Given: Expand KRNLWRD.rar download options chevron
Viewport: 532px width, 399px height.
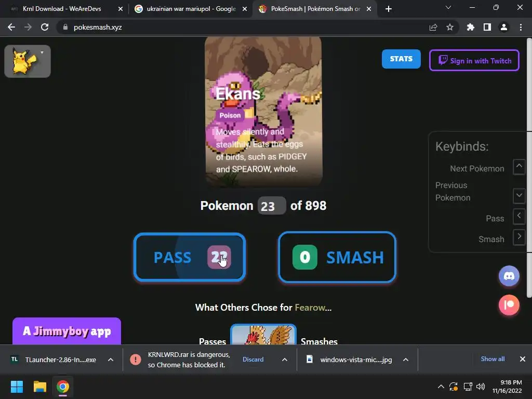Looking at the screenshot, I should pos(285,360).
